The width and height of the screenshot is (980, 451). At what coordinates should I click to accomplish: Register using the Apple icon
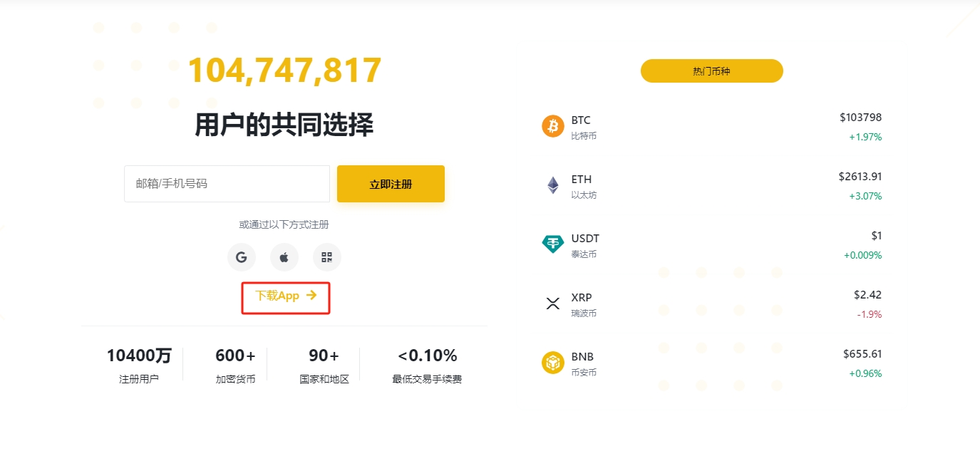[x=284, y=257]
